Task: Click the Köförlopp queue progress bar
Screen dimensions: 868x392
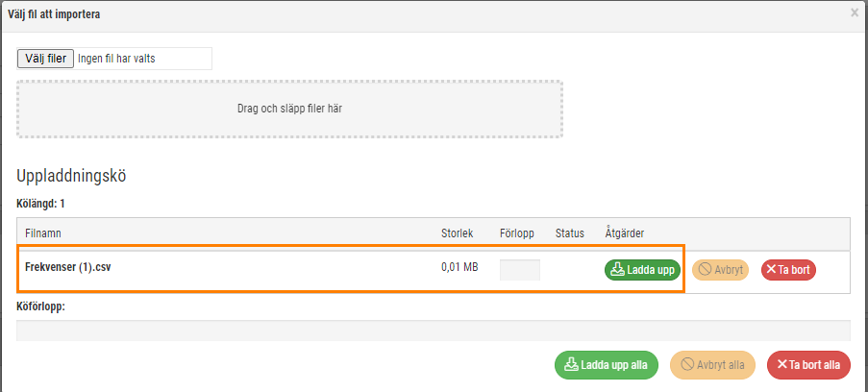Action: (x=434, y=331)
